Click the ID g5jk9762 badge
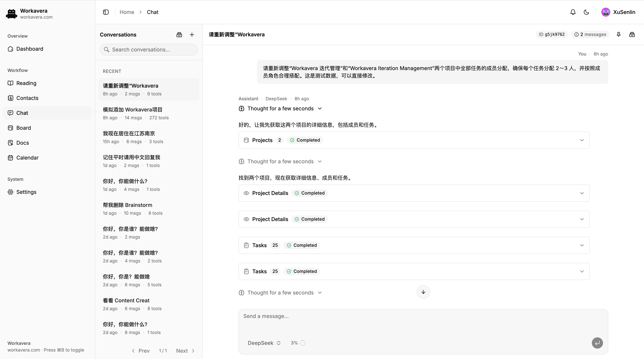The height and width of the screenshot is (359, 644). tap(552, 34)
